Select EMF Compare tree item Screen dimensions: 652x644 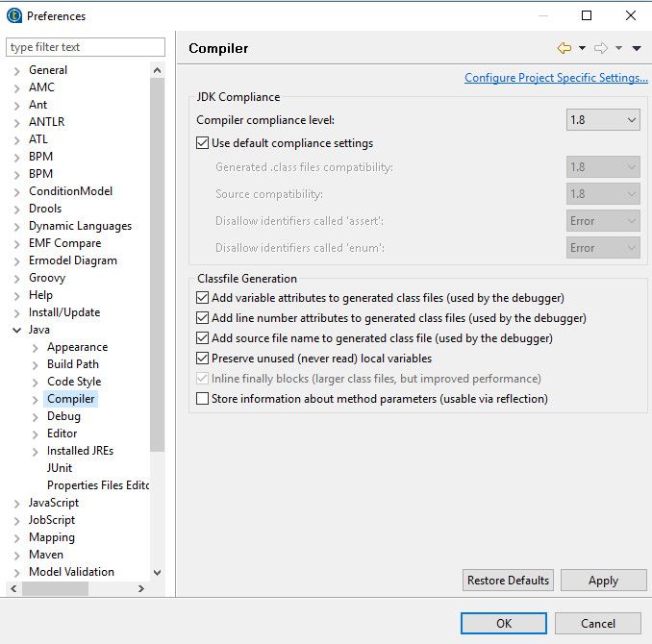[64, 243]
